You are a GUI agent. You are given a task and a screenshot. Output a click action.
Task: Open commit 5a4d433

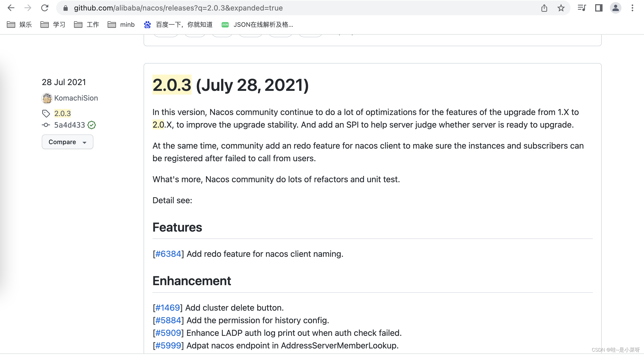70,125
